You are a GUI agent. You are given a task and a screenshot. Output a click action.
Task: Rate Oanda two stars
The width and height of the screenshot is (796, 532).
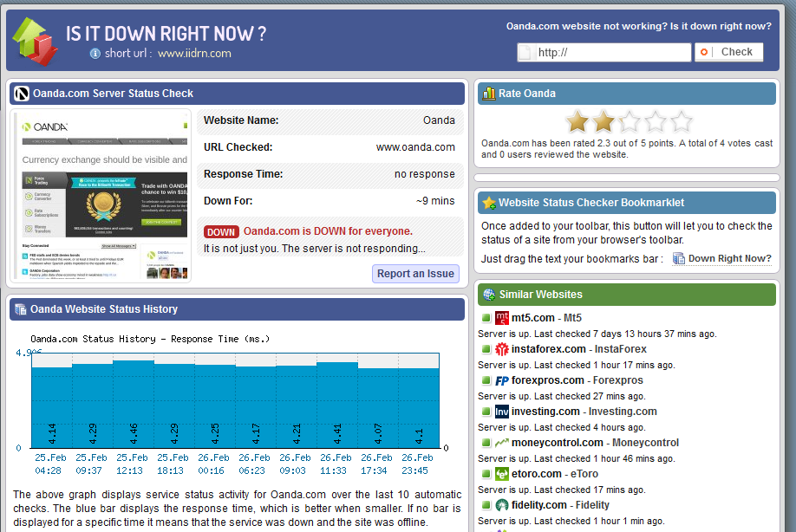coord(604,121)
